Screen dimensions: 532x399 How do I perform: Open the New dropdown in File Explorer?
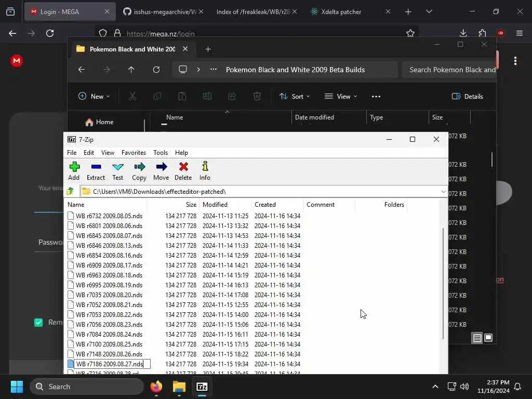(x=94, y=96)
